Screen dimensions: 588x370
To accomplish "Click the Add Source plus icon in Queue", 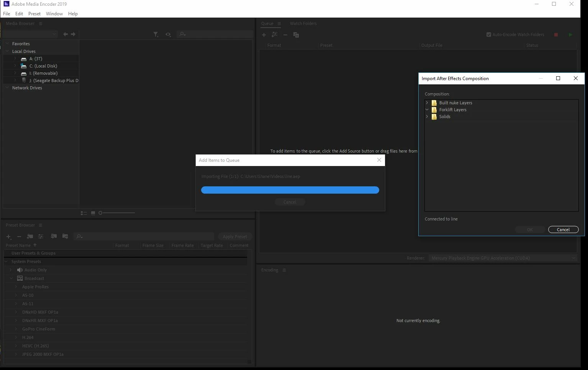I will [x=264, y=35].
